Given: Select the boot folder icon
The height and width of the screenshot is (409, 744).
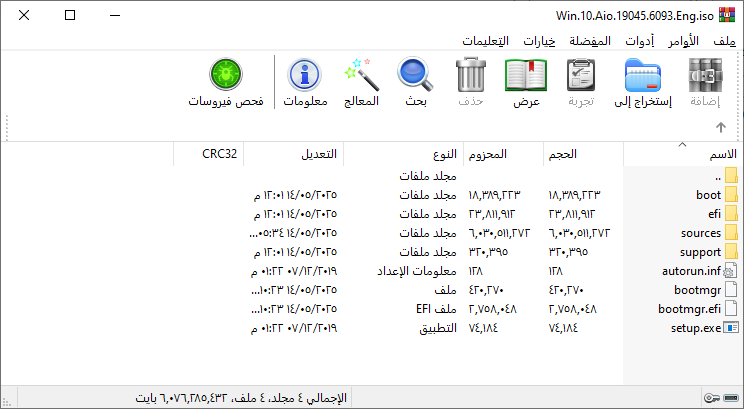Looking at the screenshot, I should (x=731, y=195).
